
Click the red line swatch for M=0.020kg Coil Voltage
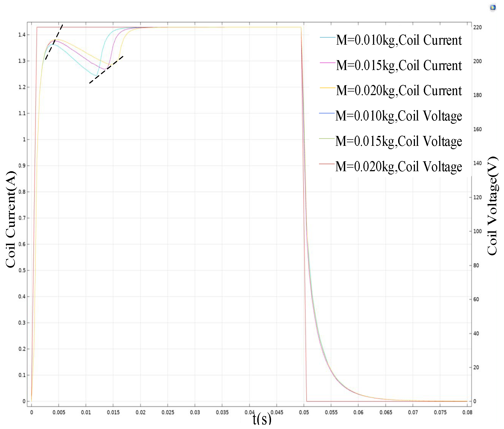click(x=327, y=164)
